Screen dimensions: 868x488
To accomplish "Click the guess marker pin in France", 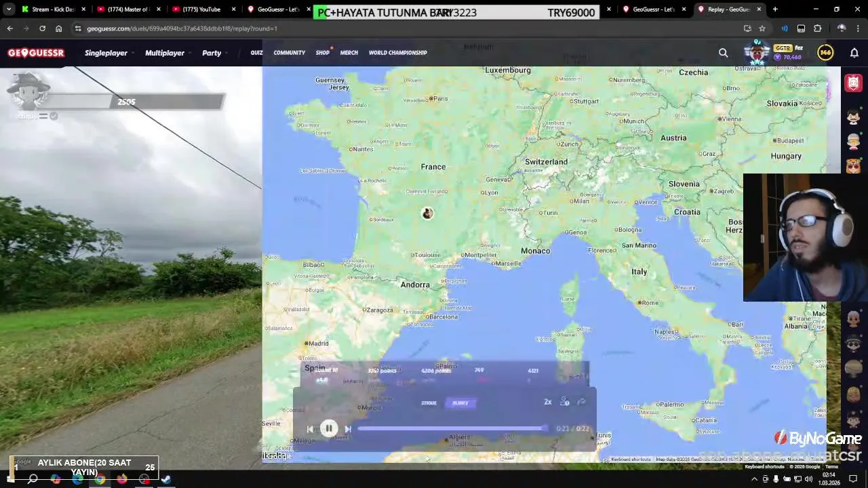I will tap(427, 213).
